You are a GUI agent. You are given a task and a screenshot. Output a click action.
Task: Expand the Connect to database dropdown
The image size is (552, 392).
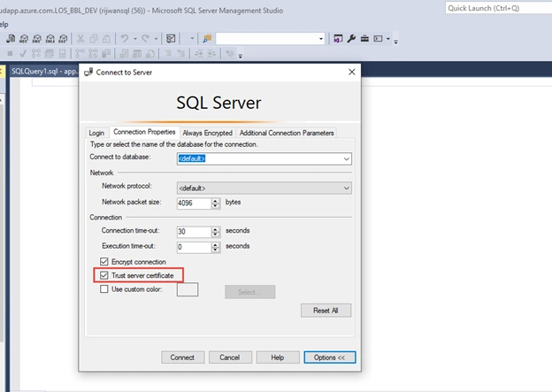pyautogui.click(x=347, y=159)
